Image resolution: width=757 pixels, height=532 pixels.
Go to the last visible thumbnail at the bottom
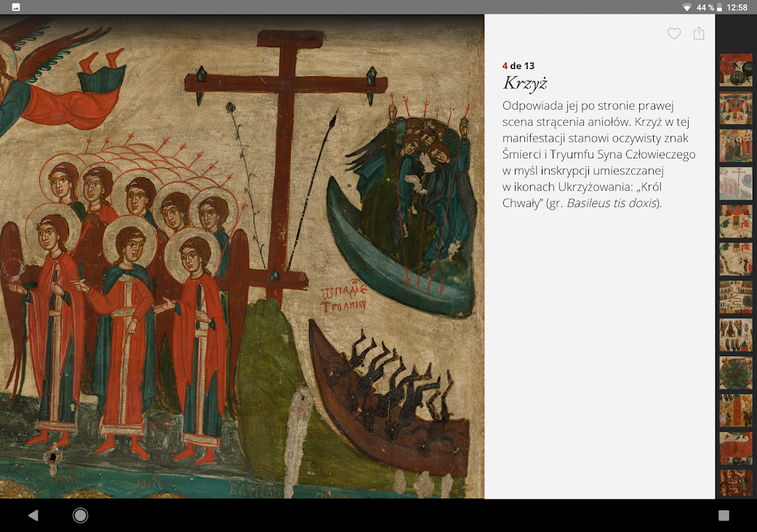tap(736, 483)
